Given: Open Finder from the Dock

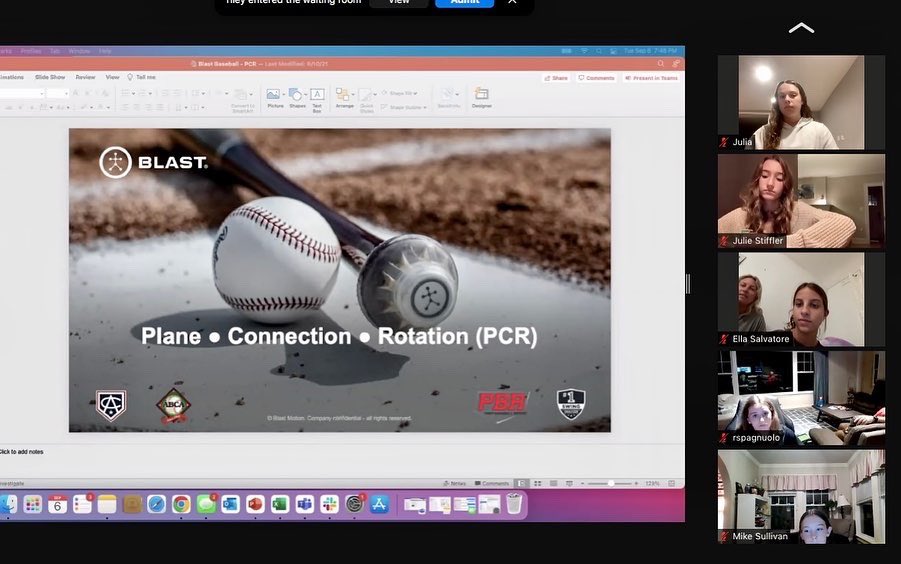Looking at the screenshot, I should [x=8, y=504].
